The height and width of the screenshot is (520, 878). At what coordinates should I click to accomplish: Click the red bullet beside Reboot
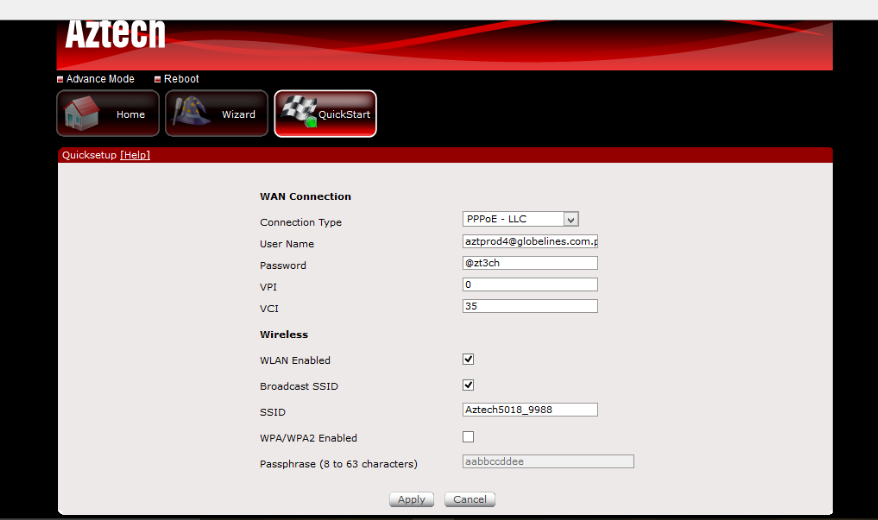click(157, 79)
